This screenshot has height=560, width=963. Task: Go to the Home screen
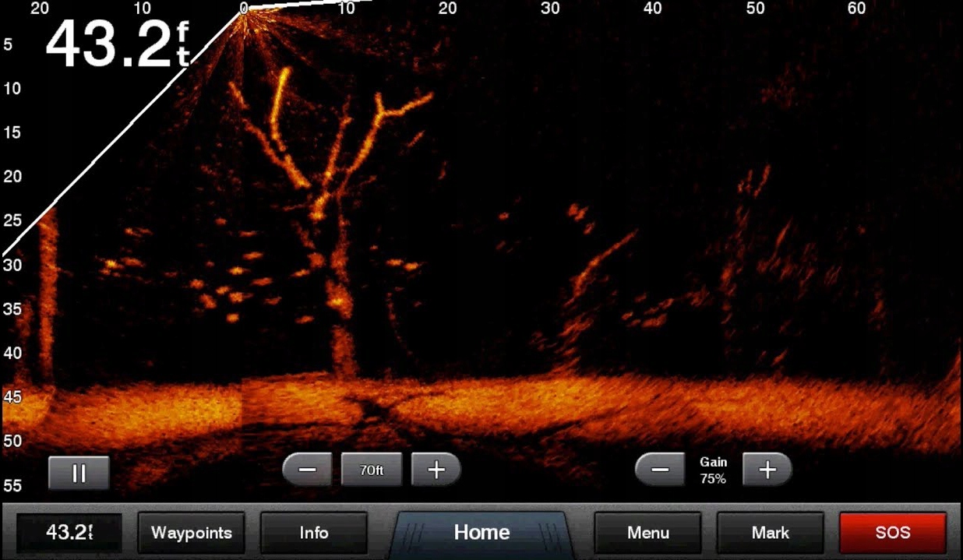pos(481,533)
